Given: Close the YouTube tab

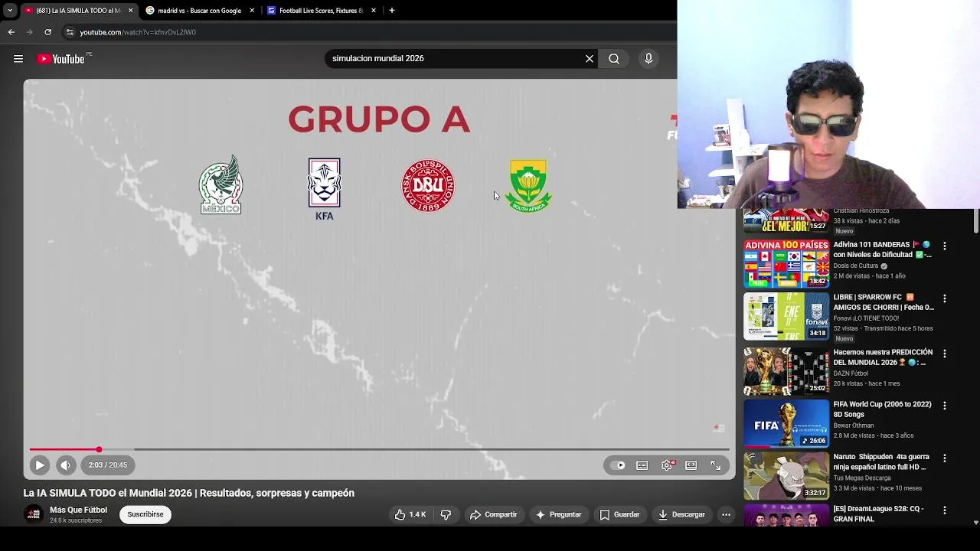Looking at the screenshot, I should pos(130,11).
